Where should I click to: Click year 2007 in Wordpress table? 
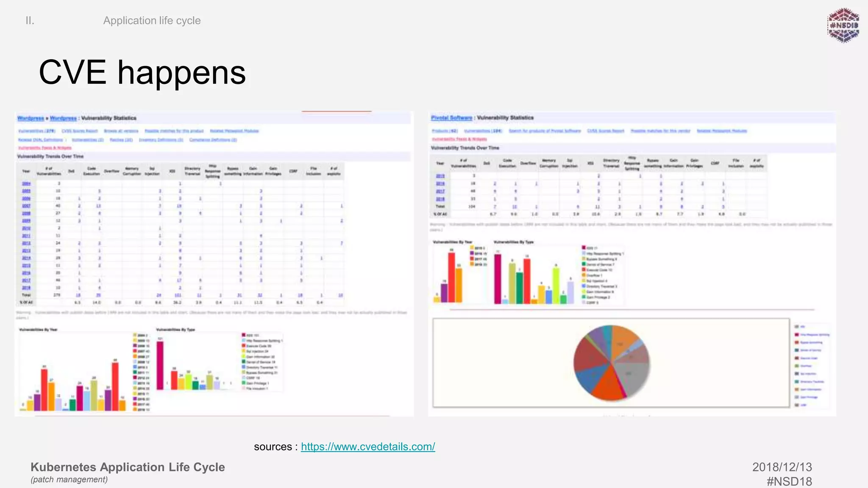click(x=26, y=206)
